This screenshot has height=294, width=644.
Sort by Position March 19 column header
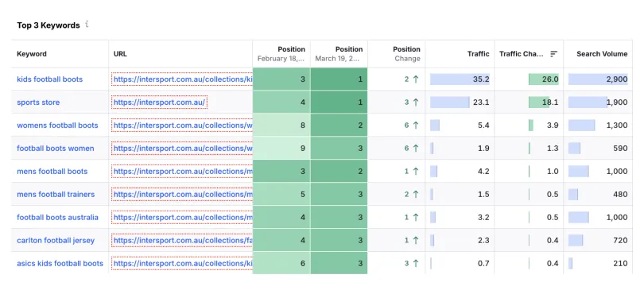point(339,54)
